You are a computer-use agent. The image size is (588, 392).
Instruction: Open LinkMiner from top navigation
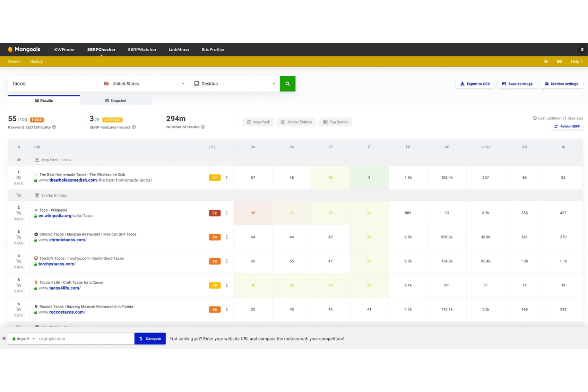179,50
